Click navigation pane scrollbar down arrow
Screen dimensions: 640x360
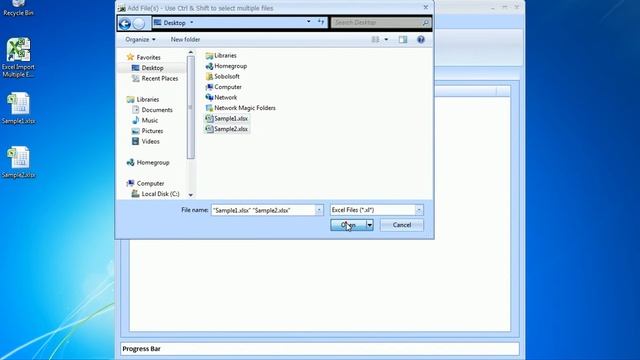click(x=191, y=195)
